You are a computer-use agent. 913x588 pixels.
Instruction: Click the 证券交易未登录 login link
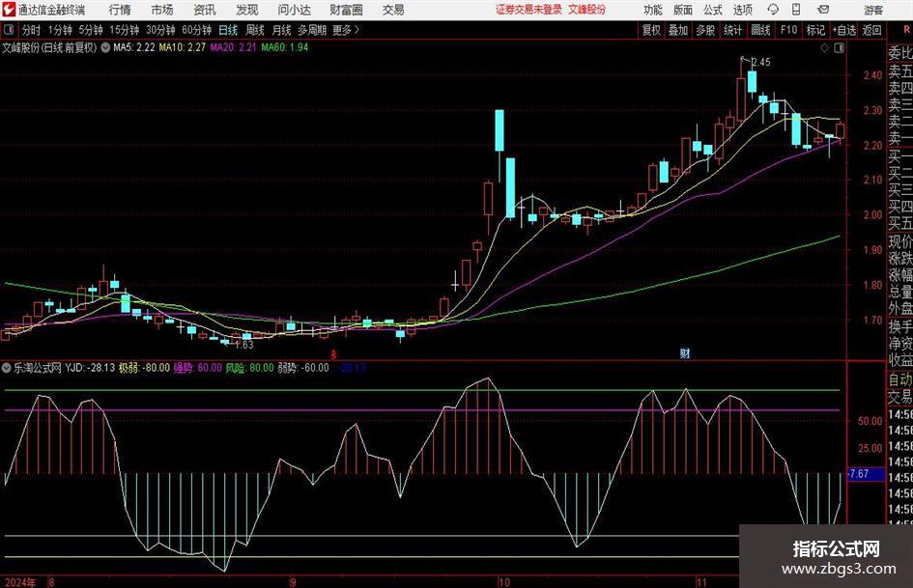528,10
